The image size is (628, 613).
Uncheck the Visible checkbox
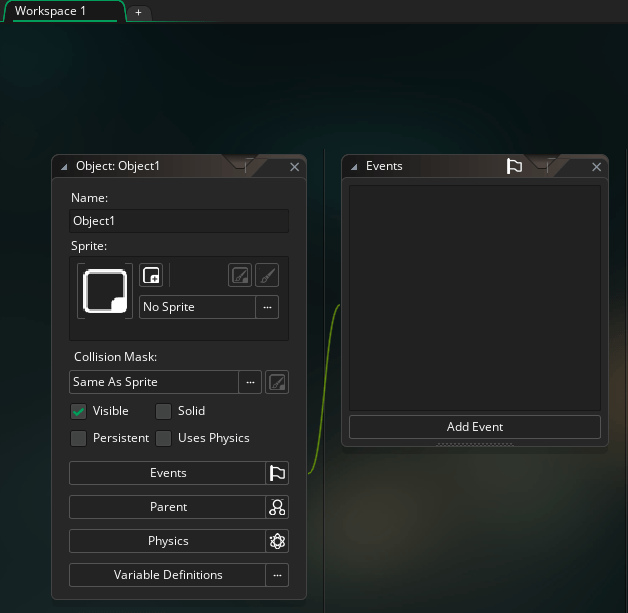(x=78, y=411)
